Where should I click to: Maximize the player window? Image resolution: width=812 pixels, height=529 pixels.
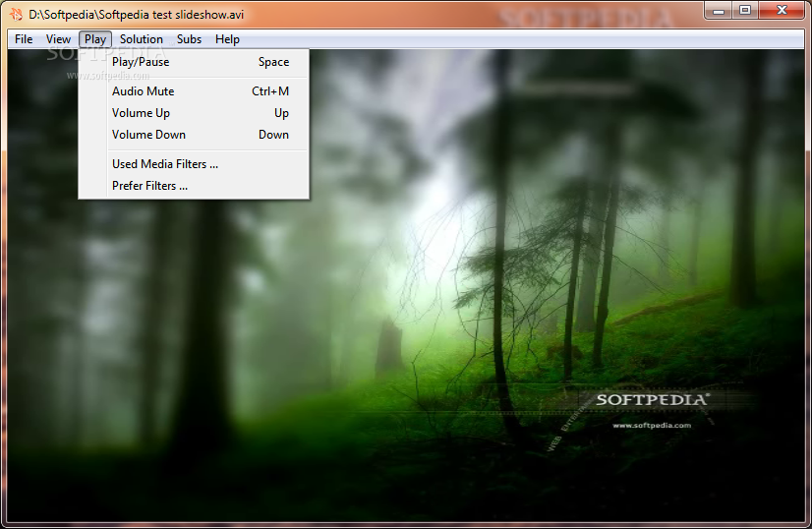(745, 11)
